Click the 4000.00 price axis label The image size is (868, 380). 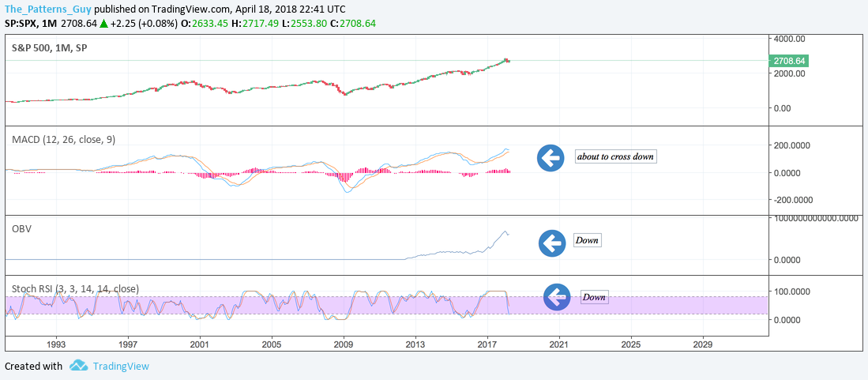point(789,38)
